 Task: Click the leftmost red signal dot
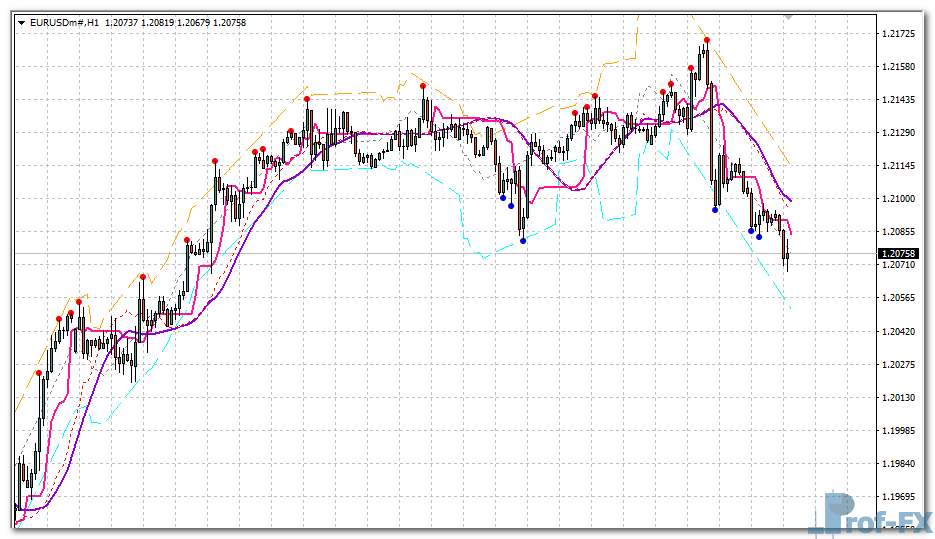pyautogui.click(x=39, y=373)
